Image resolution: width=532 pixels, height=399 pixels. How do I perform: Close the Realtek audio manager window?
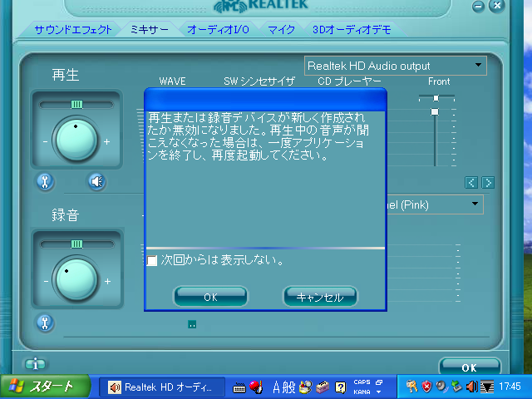[497, 6]
